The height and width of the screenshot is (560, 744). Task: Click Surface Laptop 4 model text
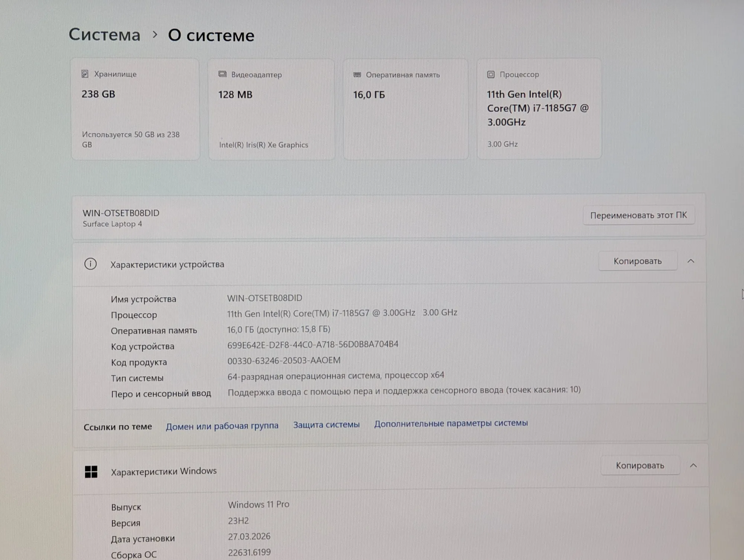(x=112, y=224)
